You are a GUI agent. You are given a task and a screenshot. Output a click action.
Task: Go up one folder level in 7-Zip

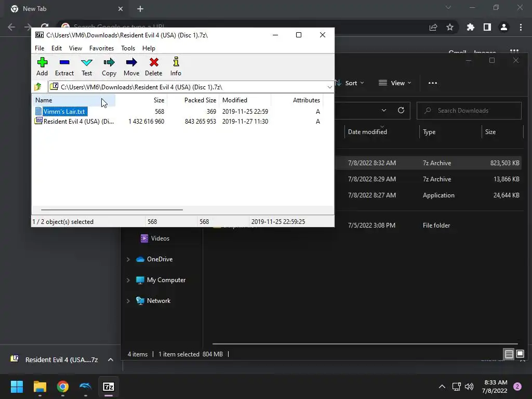pyautogui.click(x=38, y=87)
